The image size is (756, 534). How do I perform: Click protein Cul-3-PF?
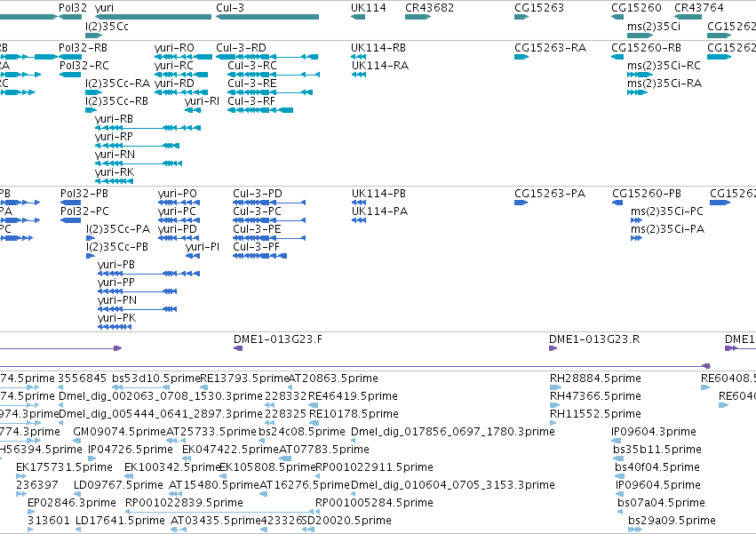(257, 247)
